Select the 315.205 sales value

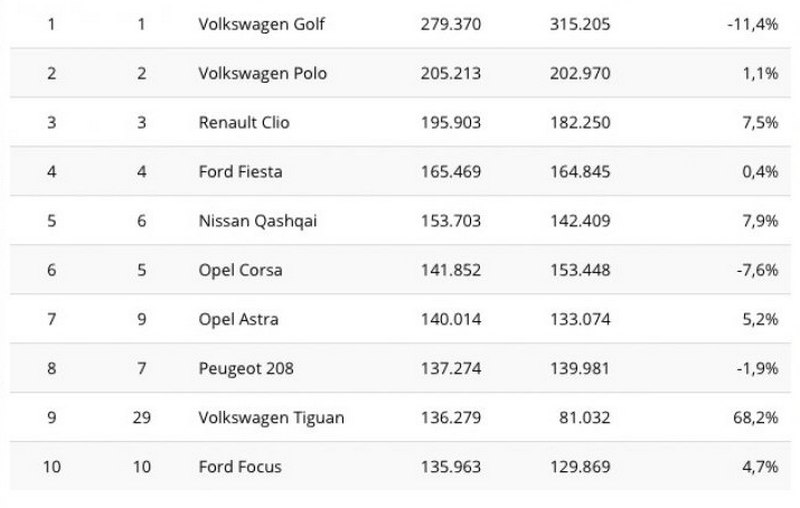tap(580, 23)
